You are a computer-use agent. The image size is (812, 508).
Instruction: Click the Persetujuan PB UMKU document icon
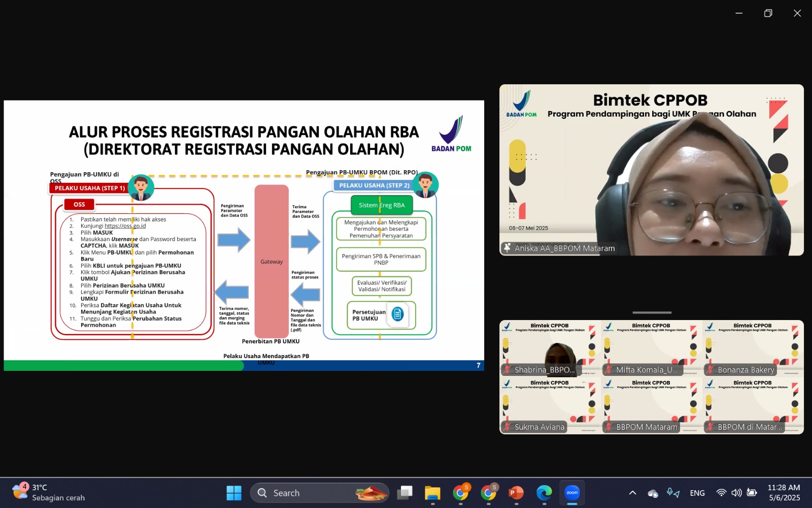397,314
